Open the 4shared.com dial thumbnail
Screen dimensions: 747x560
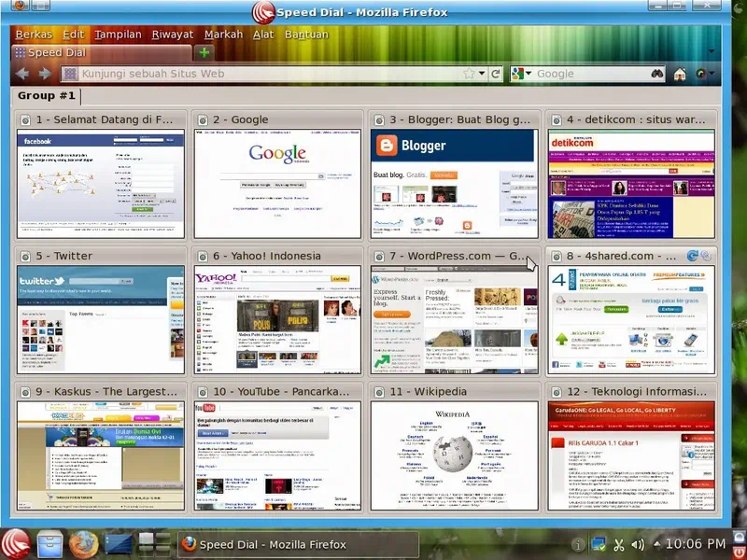631,319
